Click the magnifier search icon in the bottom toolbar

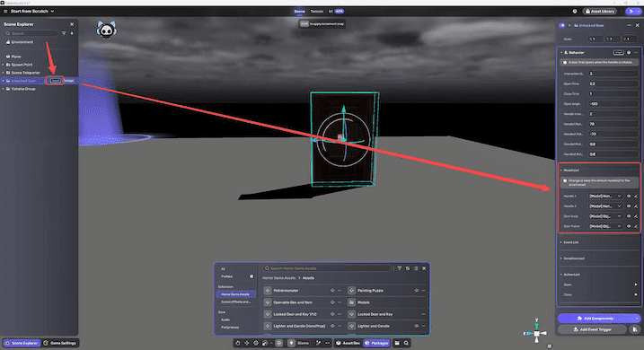(406, 343)
